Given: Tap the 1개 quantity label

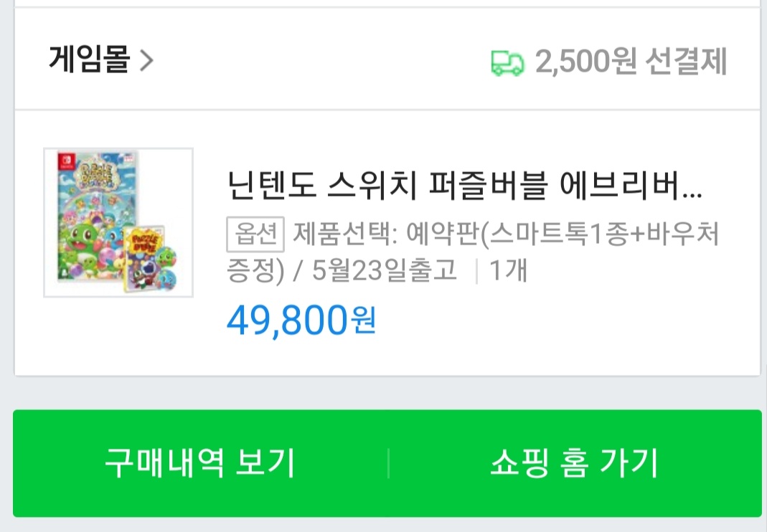Looking at the screenshot, I should point(508,270).
